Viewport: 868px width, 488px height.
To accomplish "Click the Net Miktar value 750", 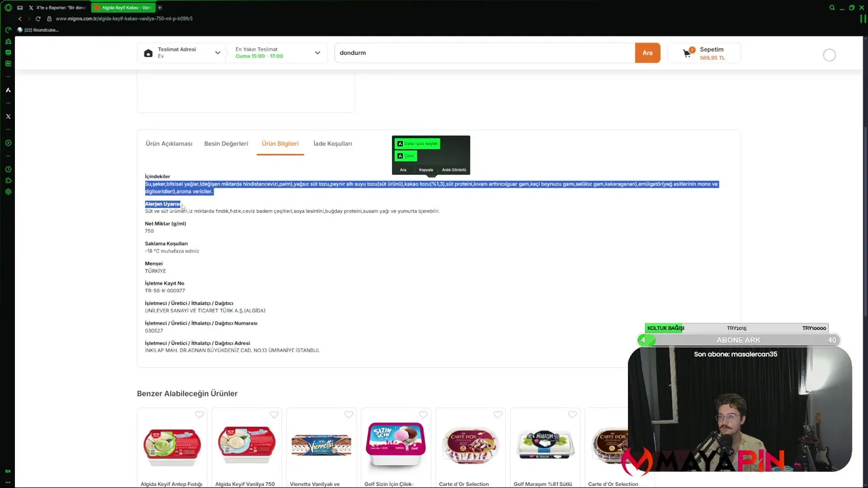I will point(149,231).
